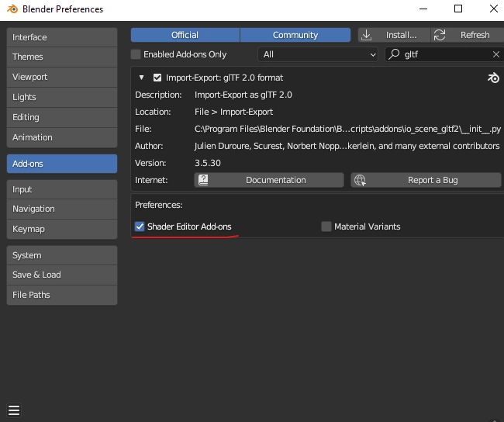The width and height of the screenshot is (504, 422).
Task: Click Report a Bug button
Action: pos(426,180)
